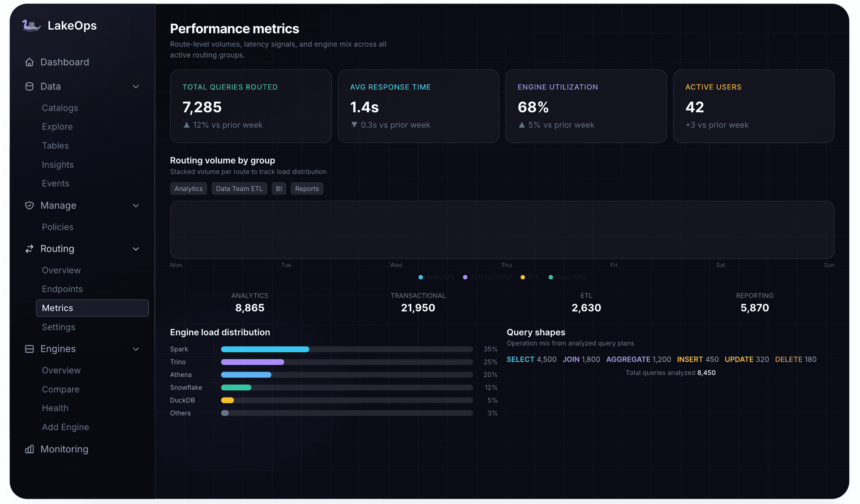
Task: Click the Total queries analyzed 8,450 text
Action: coord(671,373)
